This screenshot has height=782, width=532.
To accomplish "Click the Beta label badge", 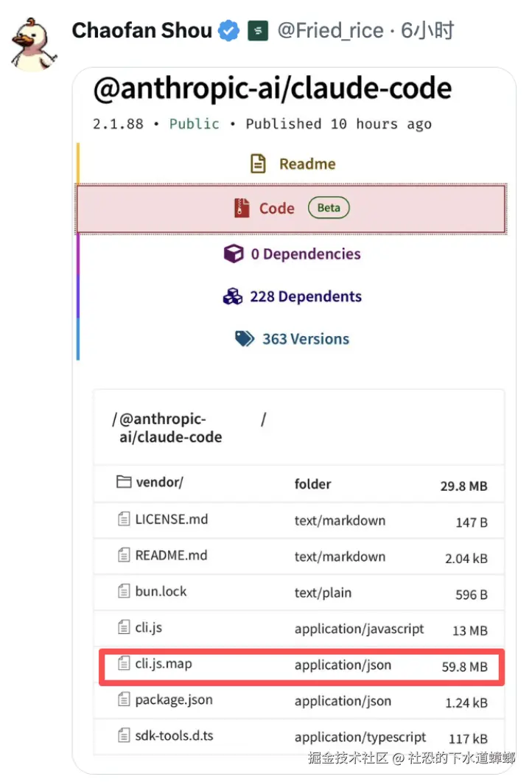I will (x=329, y=208).
